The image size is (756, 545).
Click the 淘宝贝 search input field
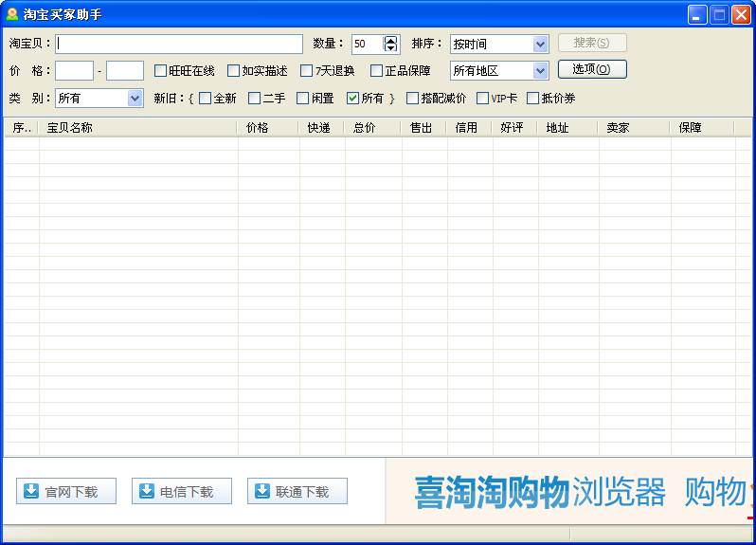click(179, 44)
